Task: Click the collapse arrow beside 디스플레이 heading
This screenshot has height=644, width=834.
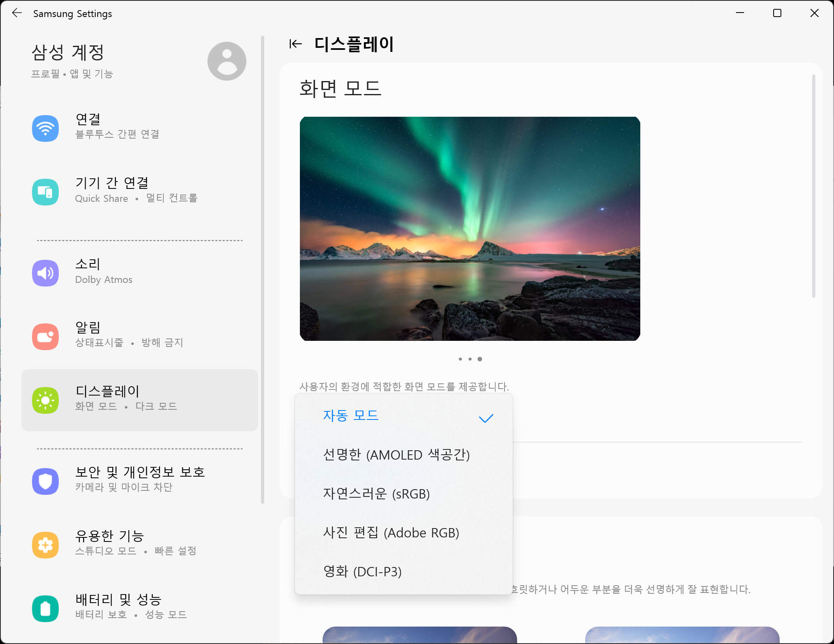Action: [296, 44]
